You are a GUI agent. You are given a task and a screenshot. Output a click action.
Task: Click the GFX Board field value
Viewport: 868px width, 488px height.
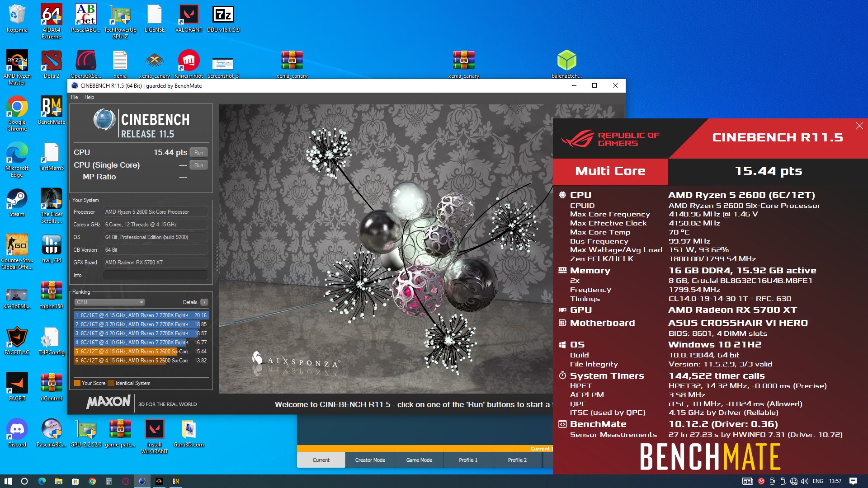(x=156, y=263)
